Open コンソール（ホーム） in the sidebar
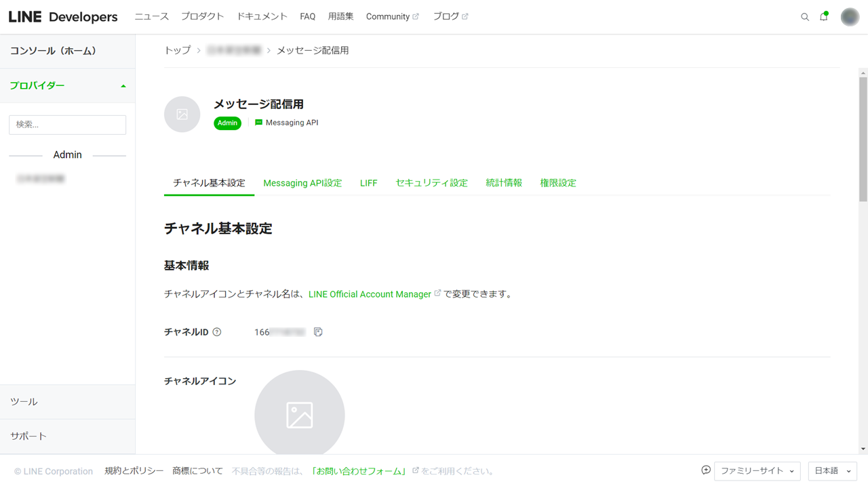 (x=68, y=51)
